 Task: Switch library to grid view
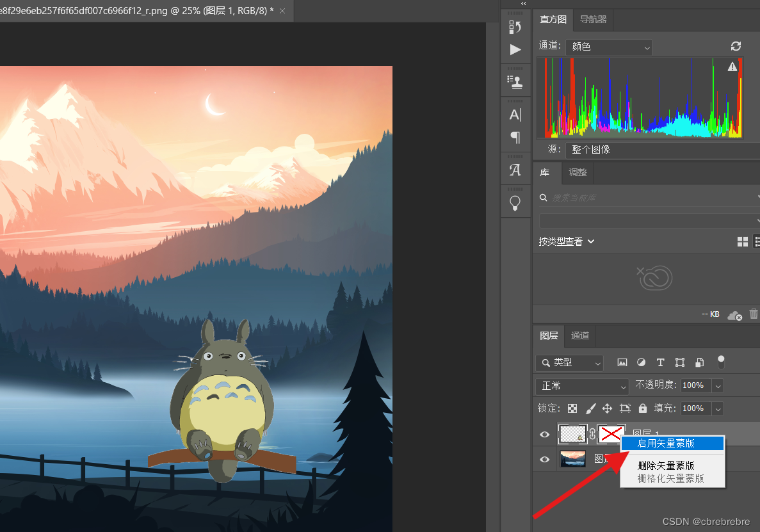[743, 242]
